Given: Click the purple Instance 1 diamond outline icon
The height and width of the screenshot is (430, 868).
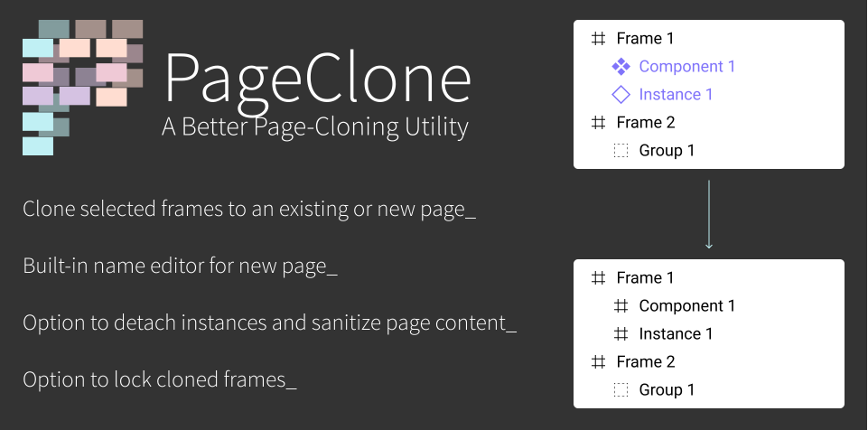Looking at the screenshot, I should click(x=621, y=95).
